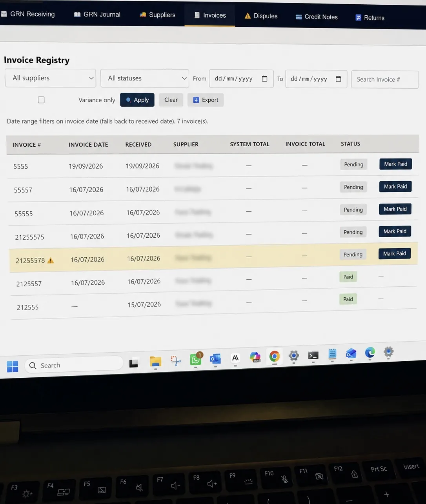The height and width of the screenshot is (504, 426).
Task: Open Notepad from the taskbar
Action: (332, 354)
